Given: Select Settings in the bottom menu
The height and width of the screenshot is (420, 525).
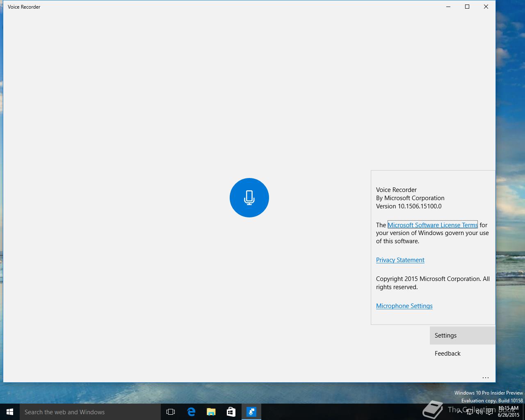Looking at the screenshot, I should pos(462,336).
